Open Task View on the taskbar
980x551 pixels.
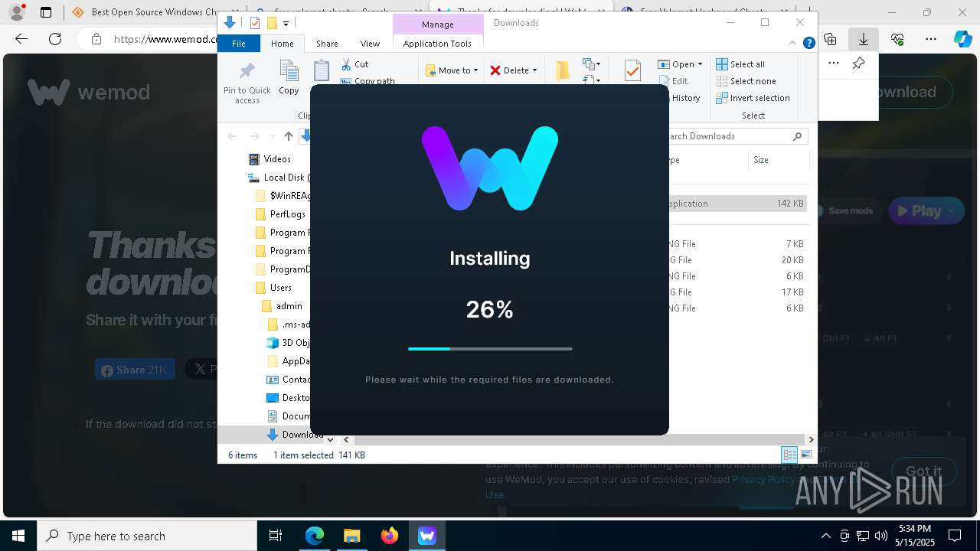[276, 536]
